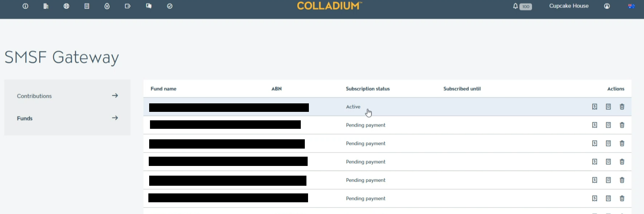Sort by Subscription status column header
This screenshot has width=644, height=214.
click(368, 89)
